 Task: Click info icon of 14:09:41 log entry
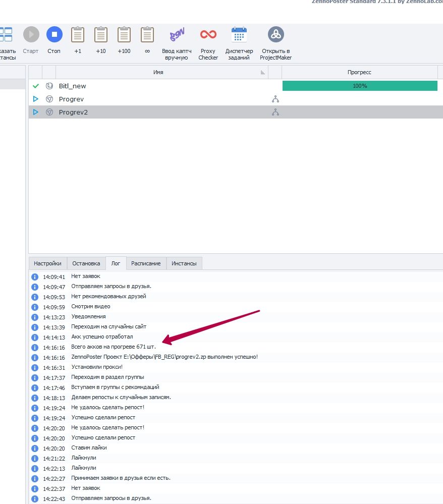(35, 277)
